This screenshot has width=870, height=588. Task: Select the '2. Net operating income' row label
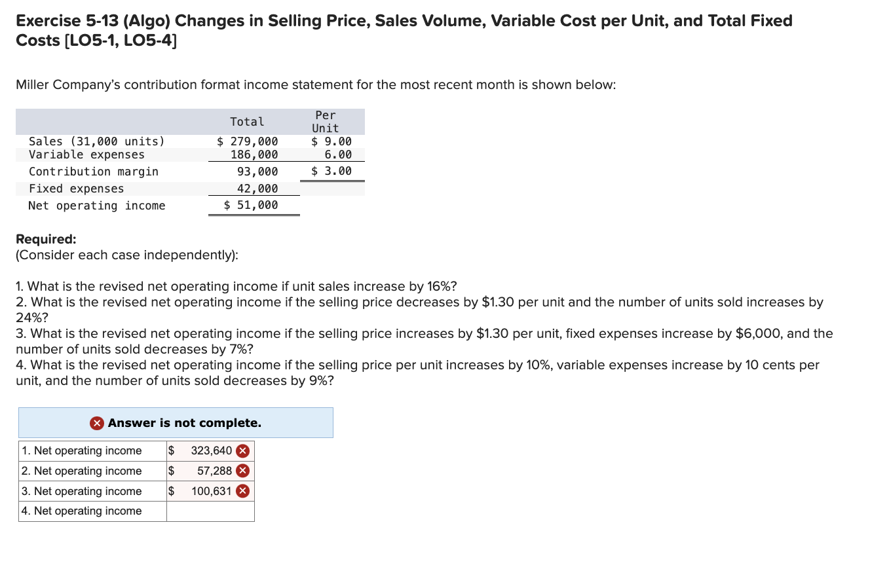pos(81,471)
